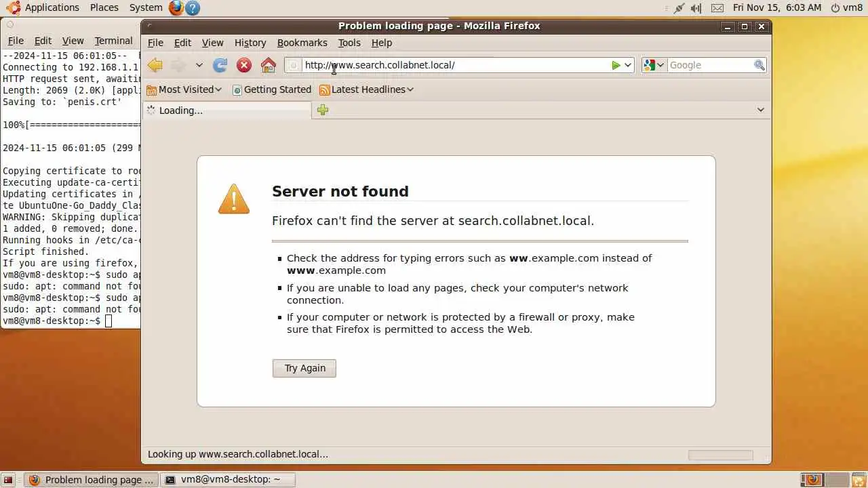Open the terminal window Terminal menu
The height and width of the screenshot is (488, 868).
[113, 41]
